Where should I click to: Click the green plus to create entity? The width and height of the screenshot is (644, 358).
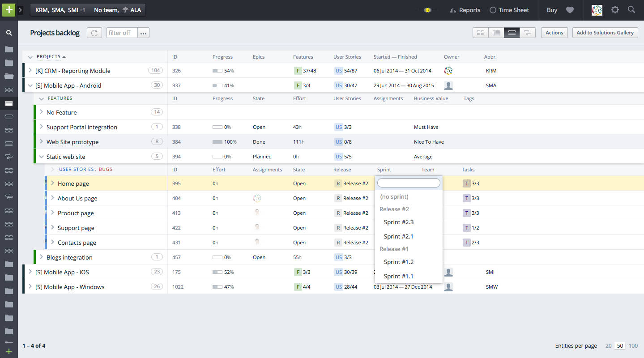pos(9,9)
